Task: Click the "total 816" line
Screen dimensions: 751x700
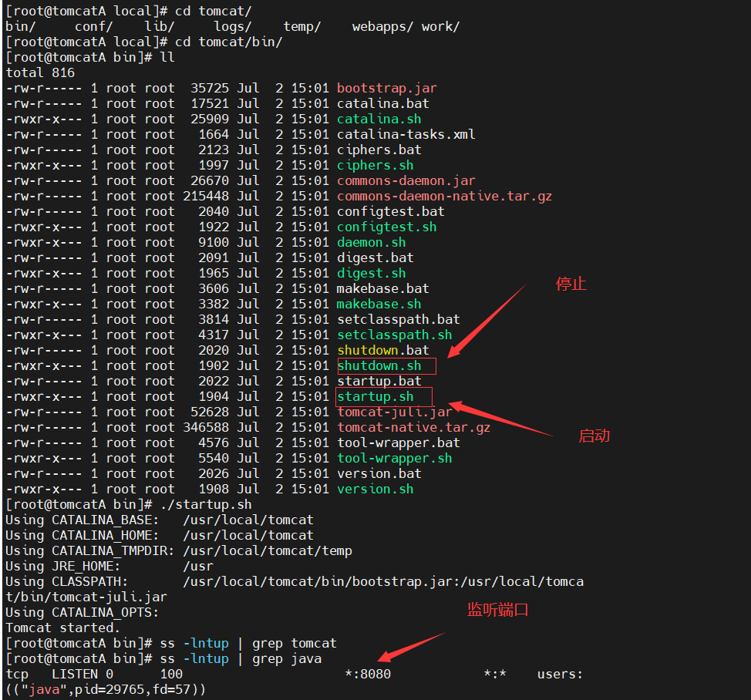Action: 40,72
